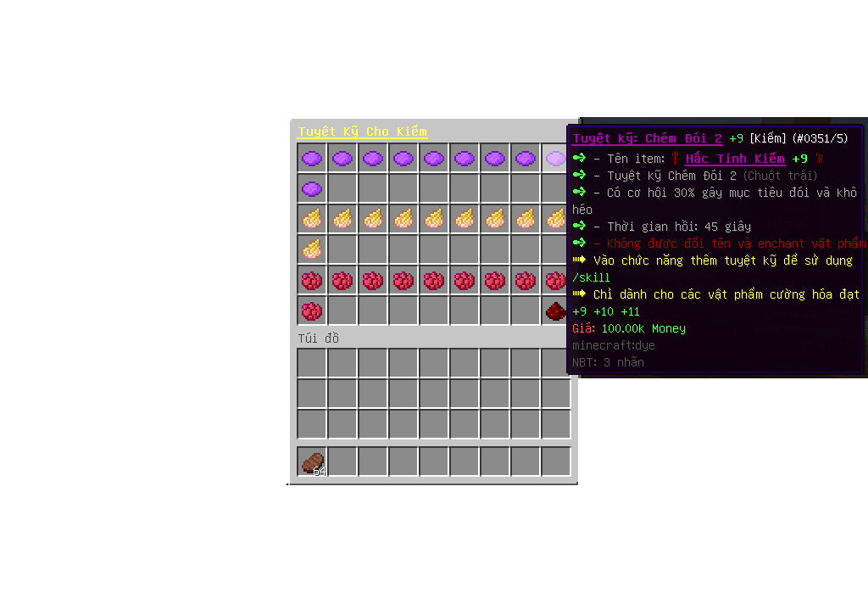Select the eighth red rose dye in fifth row
The image size is (868, 604).
[x=525, y=281]
